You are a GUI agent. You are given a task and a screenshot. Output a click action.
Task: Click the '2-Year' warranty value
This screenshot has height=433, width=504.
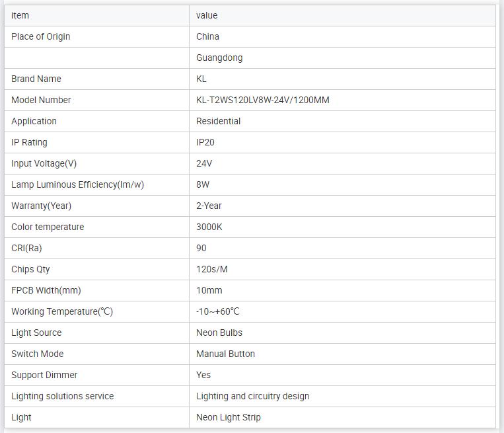(209, 206)
